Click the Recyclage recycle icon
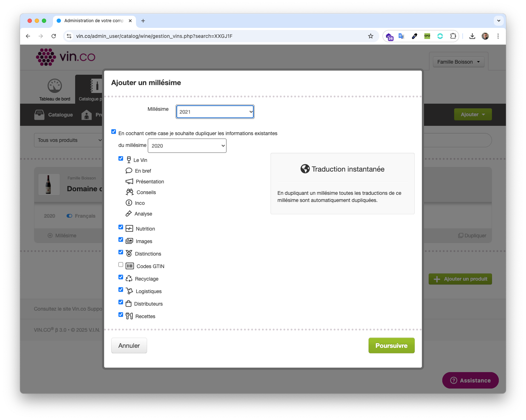The width and height of the screenshot is (526, 420). click(x=129, y=278)
